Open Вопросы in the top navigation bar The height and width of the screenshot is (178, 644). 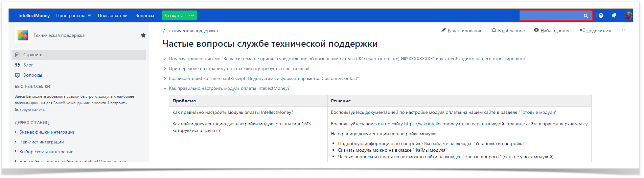coord(145,15)
